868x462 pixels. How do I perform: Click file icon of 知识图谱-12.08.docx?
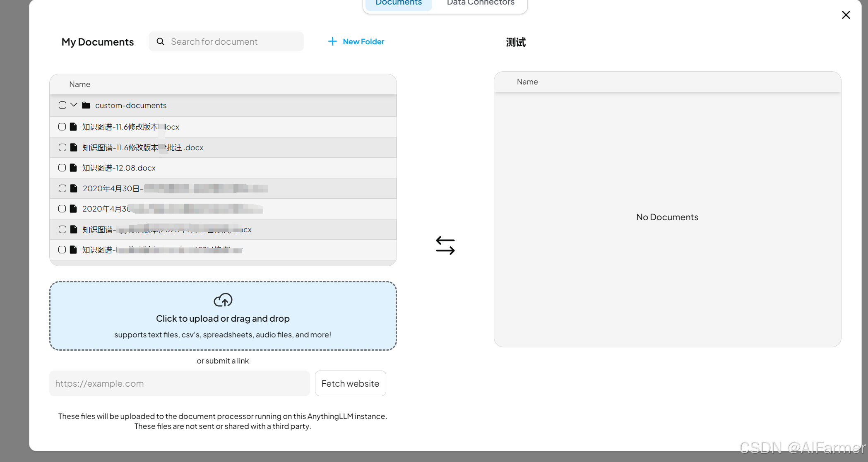[x=73, y=168]
